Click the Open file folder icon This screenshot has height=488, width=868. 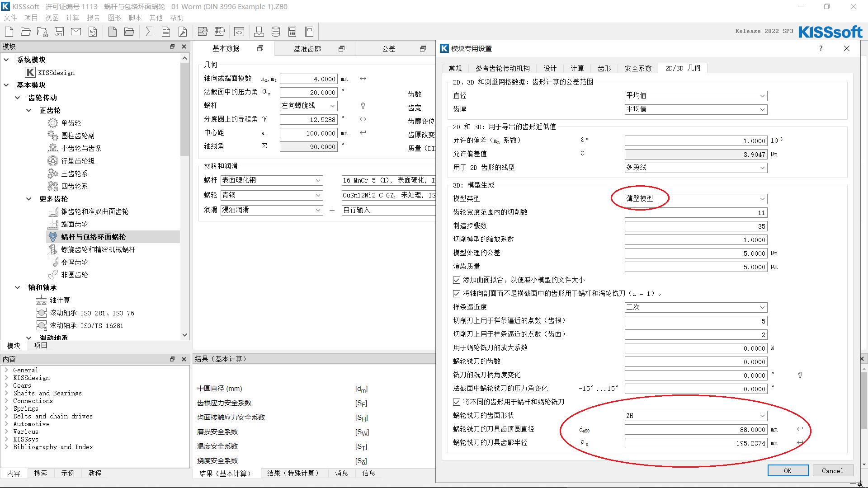26,32
